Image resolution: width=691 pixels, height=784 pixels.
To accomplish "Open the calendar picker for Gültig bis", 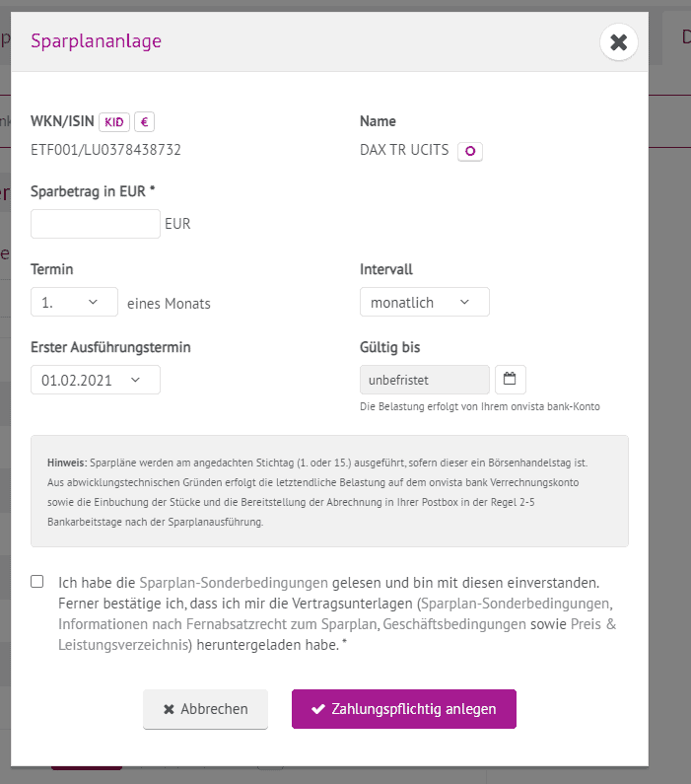I will [511, 380].
